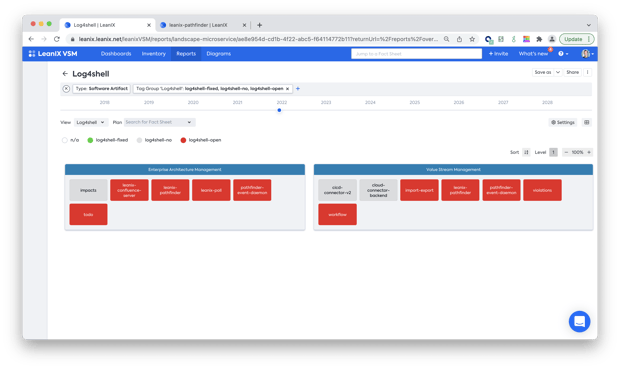Image resolution: width=620 pixels, height=369 pixels.
Task: Open the leanix-confluence-server tile
Action: tap(129, 190)
